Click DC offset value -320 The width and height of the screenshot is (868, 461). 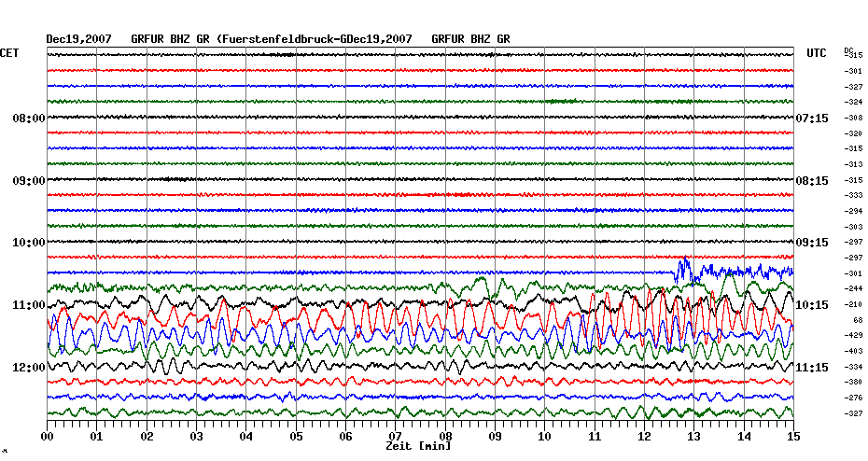[853, 133]
